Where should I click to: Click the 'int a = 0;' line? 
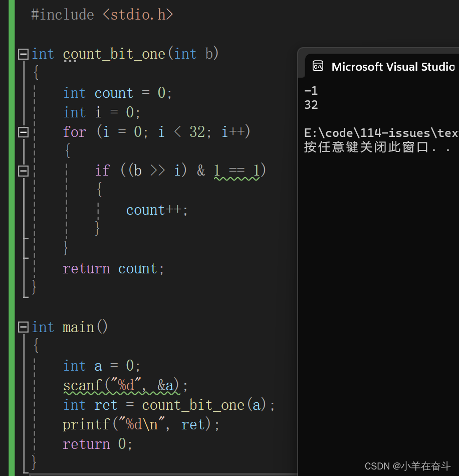click(102, 366)
